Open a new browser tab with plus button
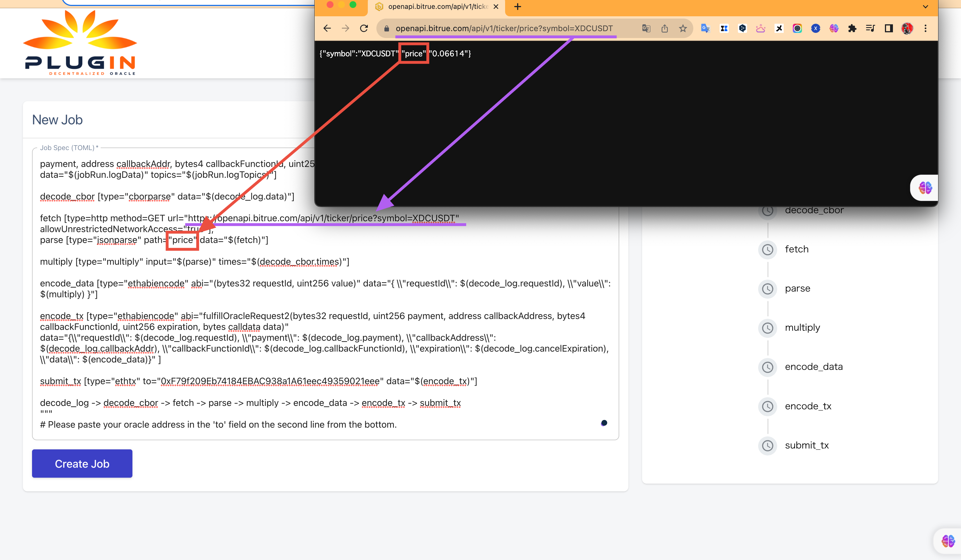The image size is (961, 560). point(517,7)
